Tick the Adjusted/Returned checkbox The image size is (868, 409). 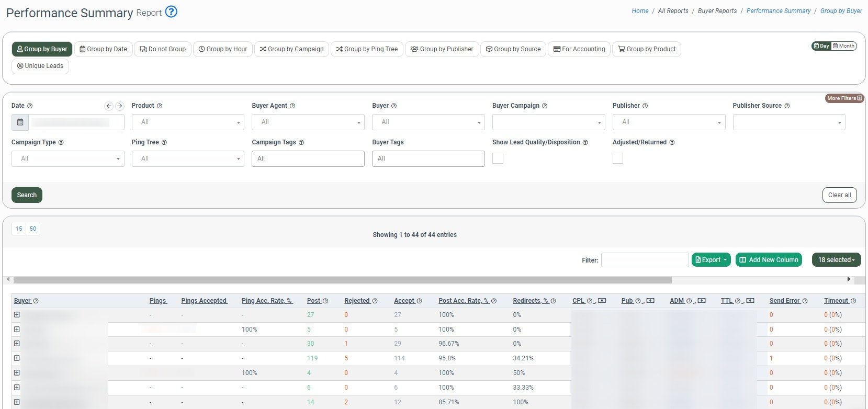tap(618, 158)
